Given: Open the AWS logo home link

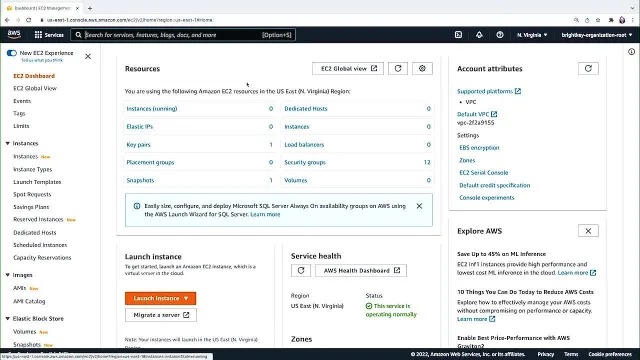Looking at the screenshot, I should click(x=14, y=35).
